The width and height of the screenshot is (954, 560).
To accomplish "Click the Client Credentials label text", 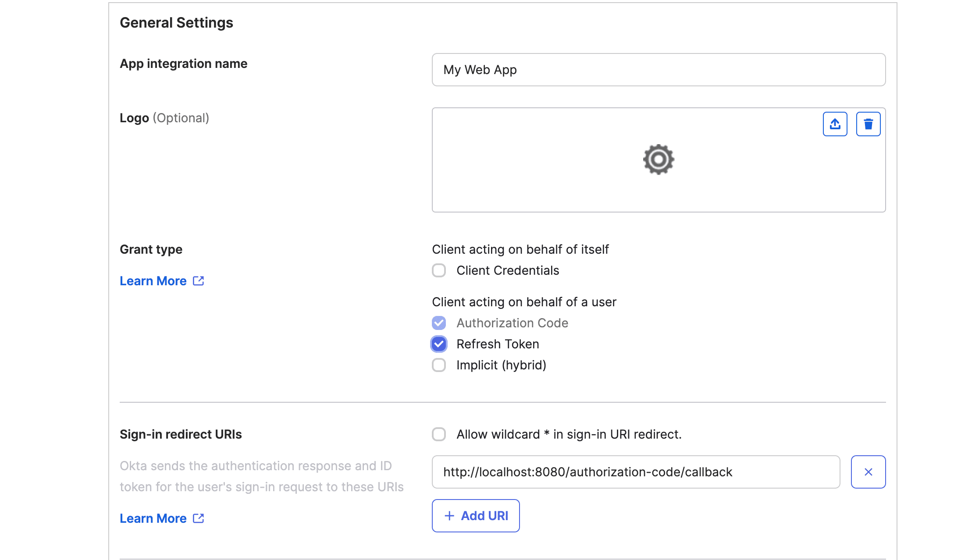I will point(508,270).
